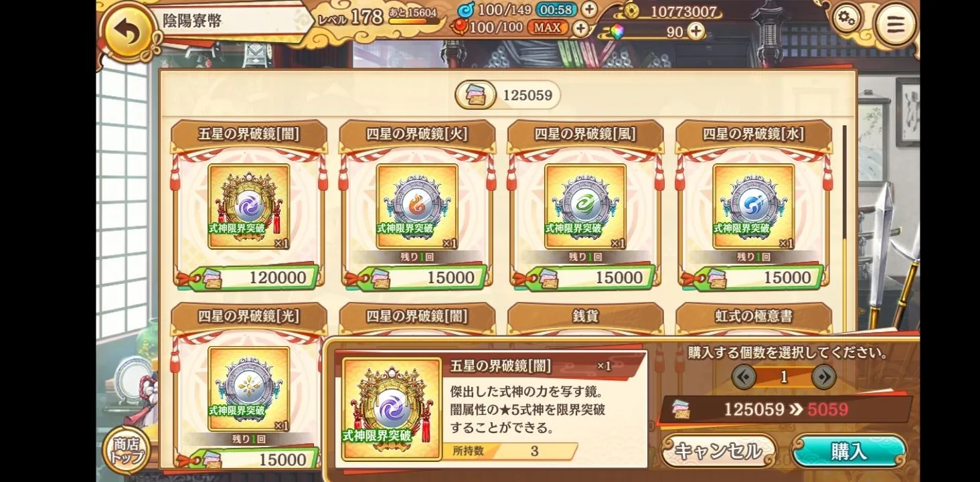Decrease purchase quantity with left arrow

click(744, 377)
